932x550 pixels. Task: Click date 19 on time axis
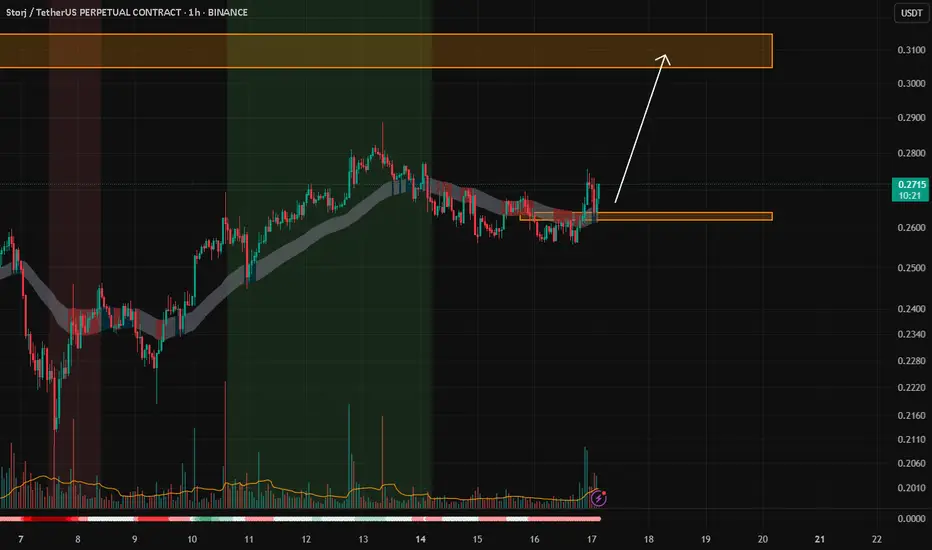(706, 539)
